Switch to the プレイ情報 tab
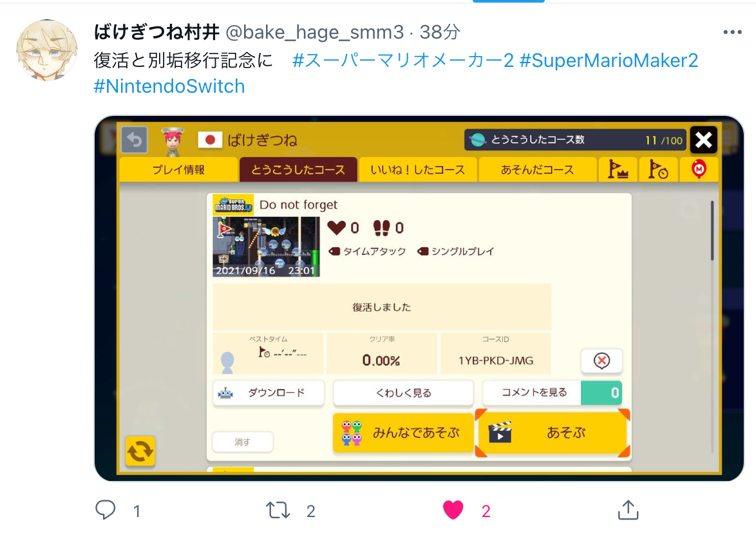756x537 pixels. pos(178,170)
